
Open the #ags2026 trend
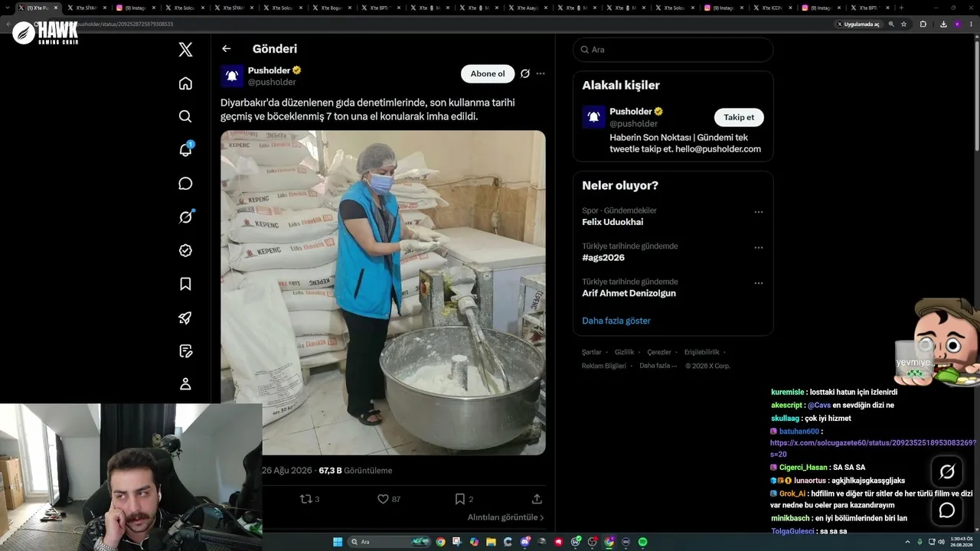click(x=603, y=258)
